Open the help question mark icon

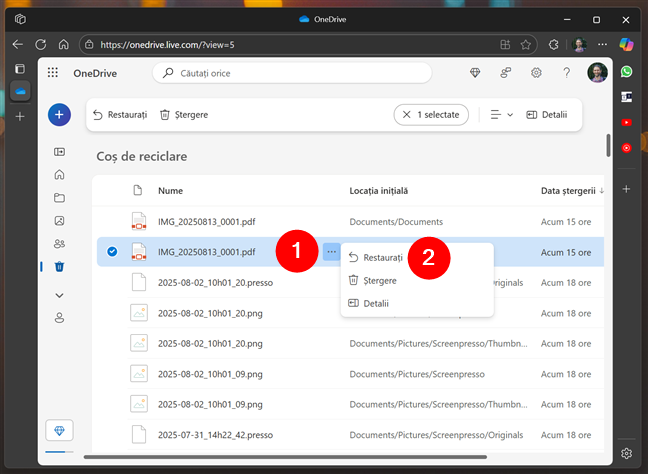tap(567, 73)
